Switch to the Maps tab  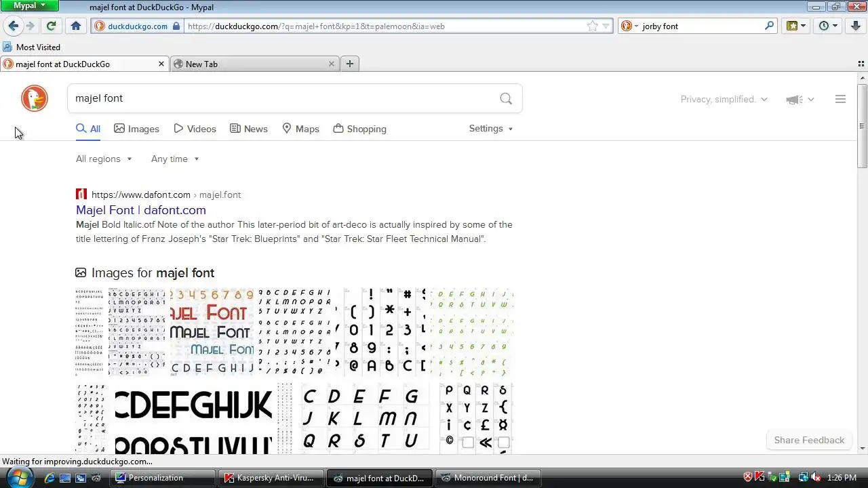pos(300,129)
